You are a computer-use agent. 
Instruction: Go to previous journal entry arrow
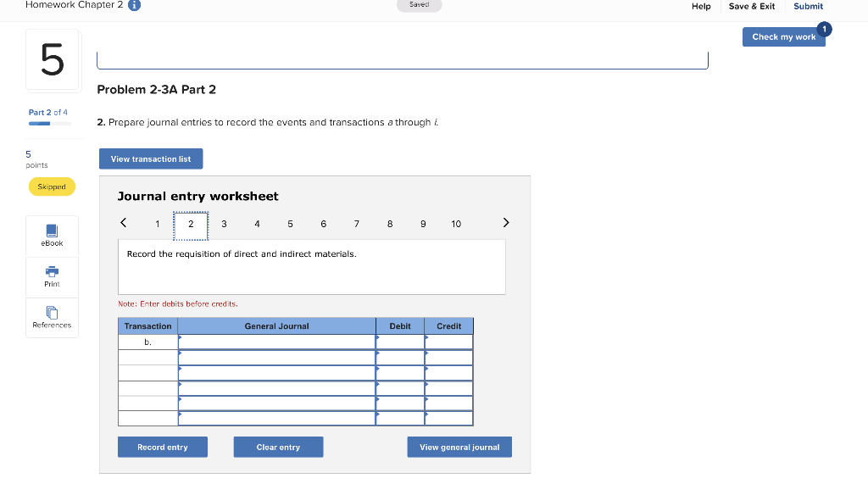(x=124, y=223)
